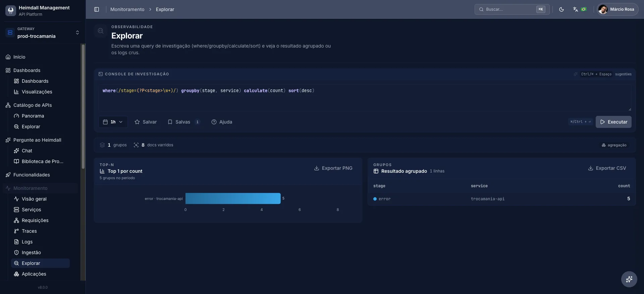Click the Biblioteca book icon

click(16, 161)
